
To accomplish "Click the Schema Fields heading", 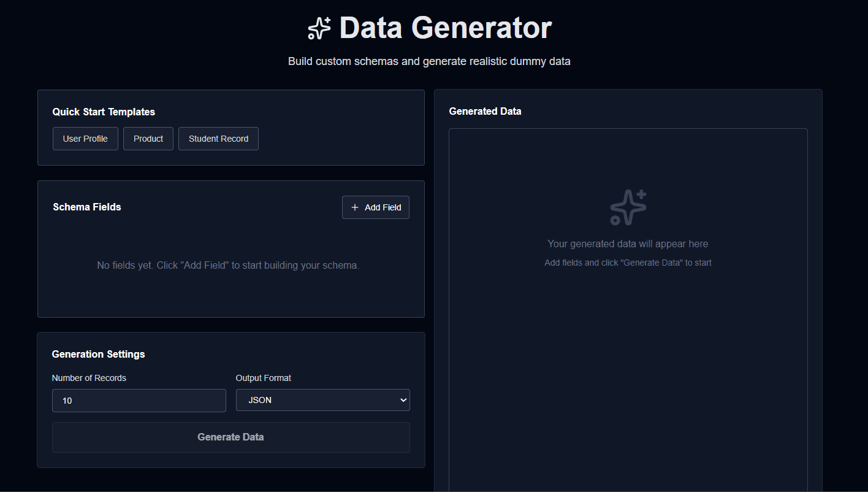I will (x=87, y=207).
